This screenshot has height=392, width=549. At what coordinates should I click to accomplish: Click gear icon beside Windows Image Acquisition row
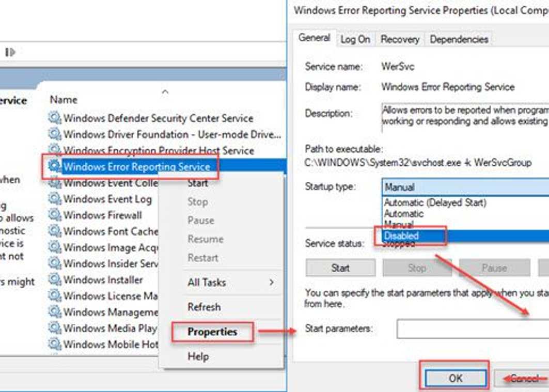coord(55,247)
